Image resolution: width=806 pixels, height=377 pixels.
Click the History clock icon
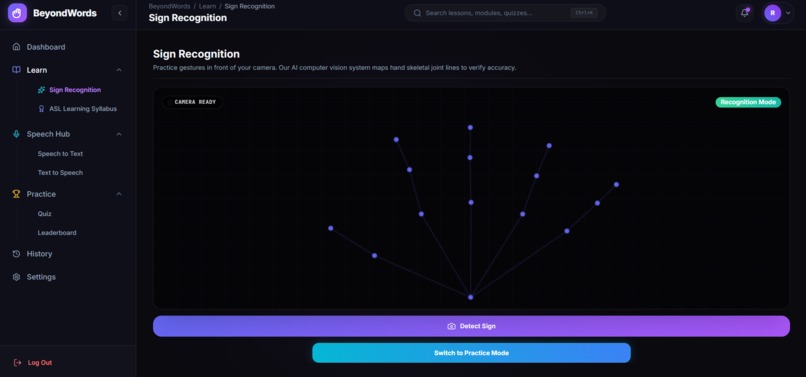(x=16, y=254)
